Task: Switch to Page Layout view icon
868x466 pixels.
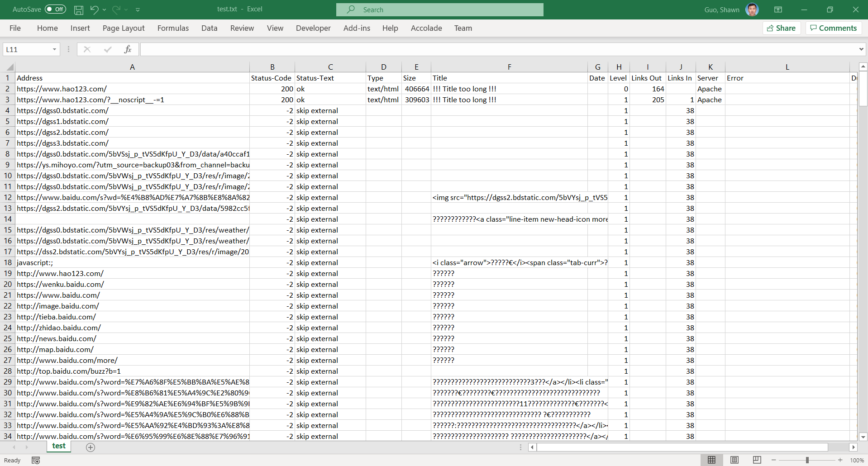Action: pos(734,460)
